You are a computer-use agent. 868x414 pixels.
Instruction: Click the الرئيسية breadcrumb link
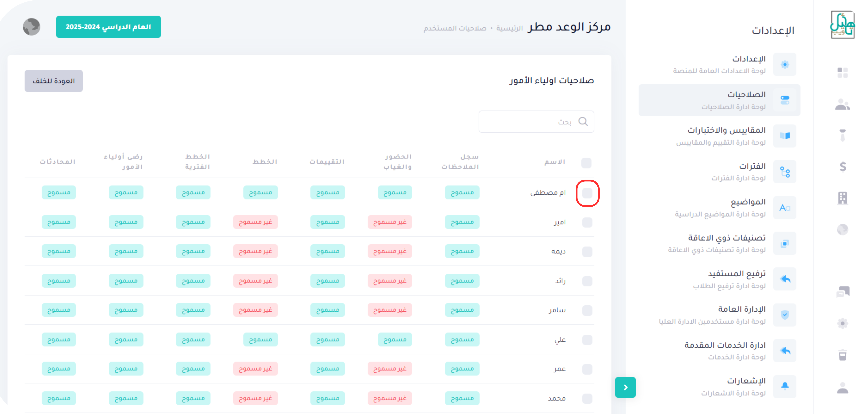click(x=509, y=28)
